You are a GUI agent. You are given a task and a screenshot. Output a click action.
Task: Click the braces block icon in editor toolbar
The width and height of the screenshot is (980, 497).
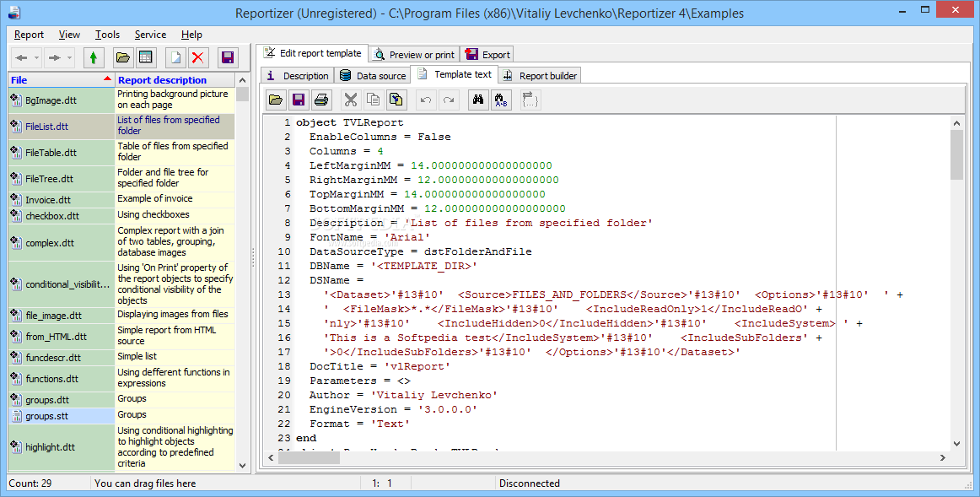click(530, 100)
